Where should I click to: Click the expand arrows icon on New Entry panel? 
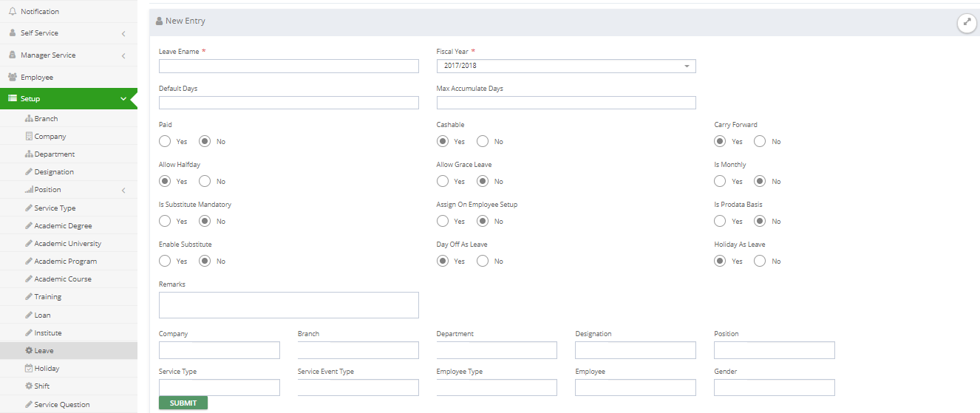(x=967, y=22)
